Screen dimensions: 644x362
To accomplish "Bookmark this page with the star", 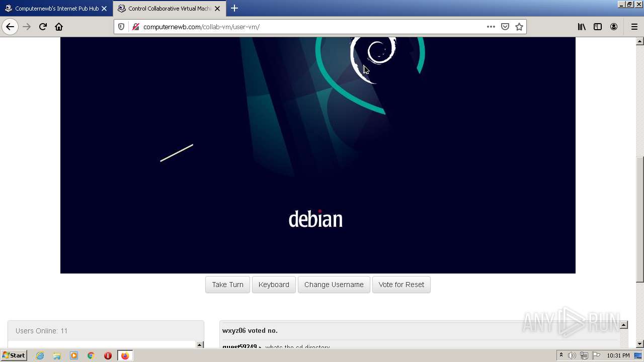I will coord(519,27).
